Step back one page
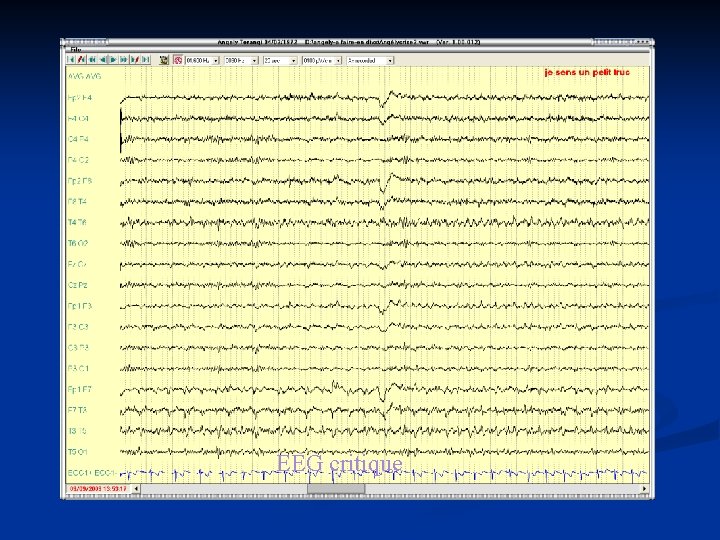 tap(103, 60)
